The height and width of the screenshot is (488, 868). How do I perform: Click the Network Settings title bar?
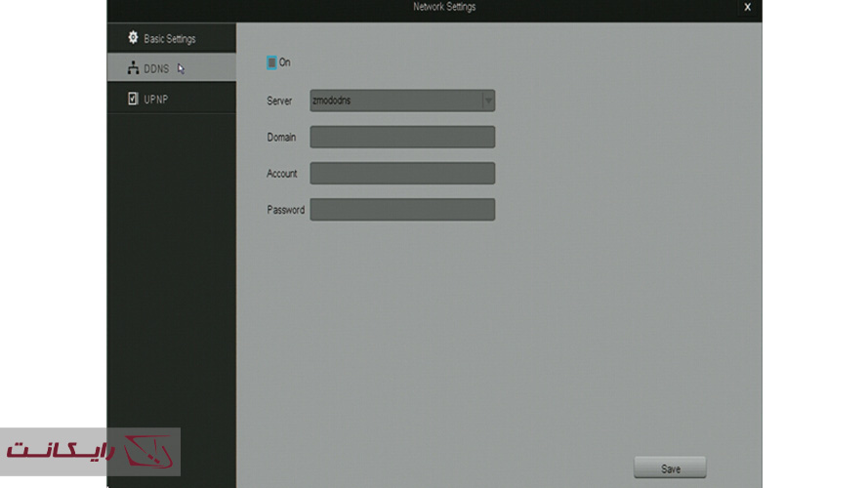(444, 8)
